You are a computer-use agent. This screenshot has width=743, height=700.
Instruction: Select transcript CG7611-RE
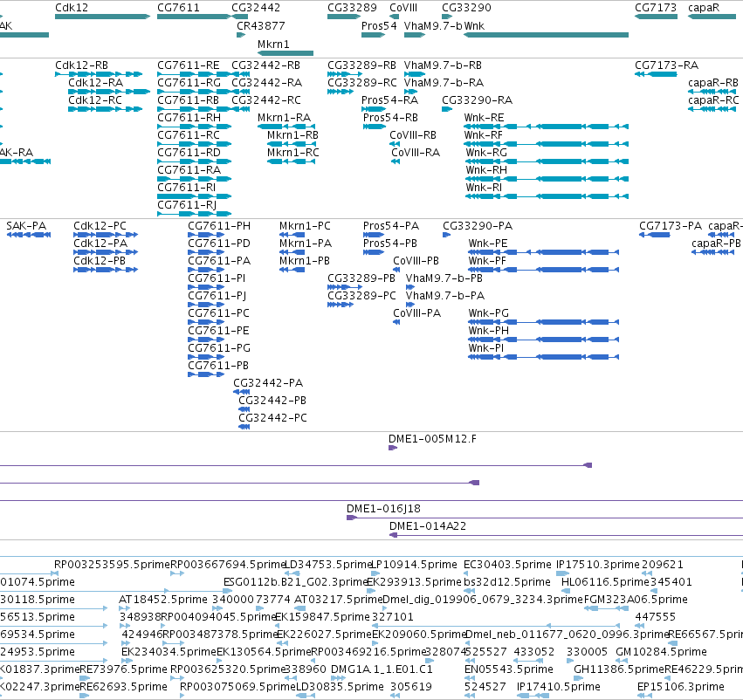tap(189, 65)
